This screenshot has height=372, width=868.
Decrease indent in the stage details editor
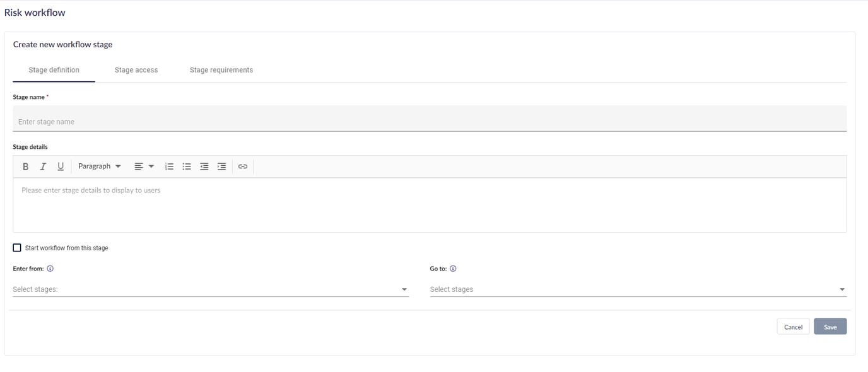point(204,166)
